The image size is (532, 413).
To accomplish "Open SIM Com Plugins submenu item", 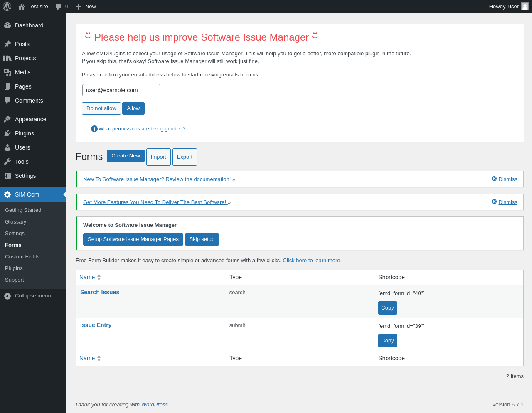I will click(x=14, y=268).
